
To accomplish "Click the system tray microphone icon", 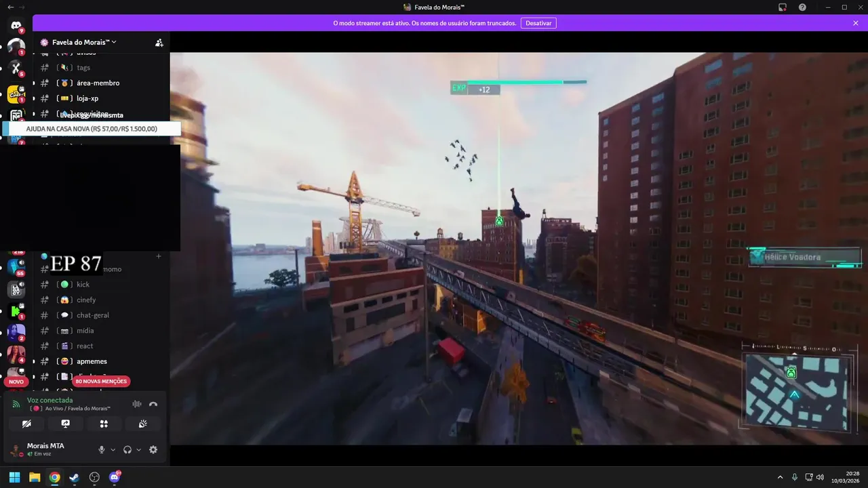I will [795, 477].
